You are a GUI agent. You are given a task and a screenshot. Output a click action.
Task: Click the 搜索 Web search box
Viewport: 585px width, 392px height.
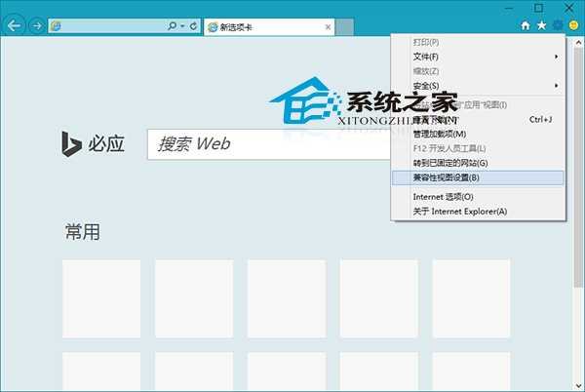click(269, 144)
